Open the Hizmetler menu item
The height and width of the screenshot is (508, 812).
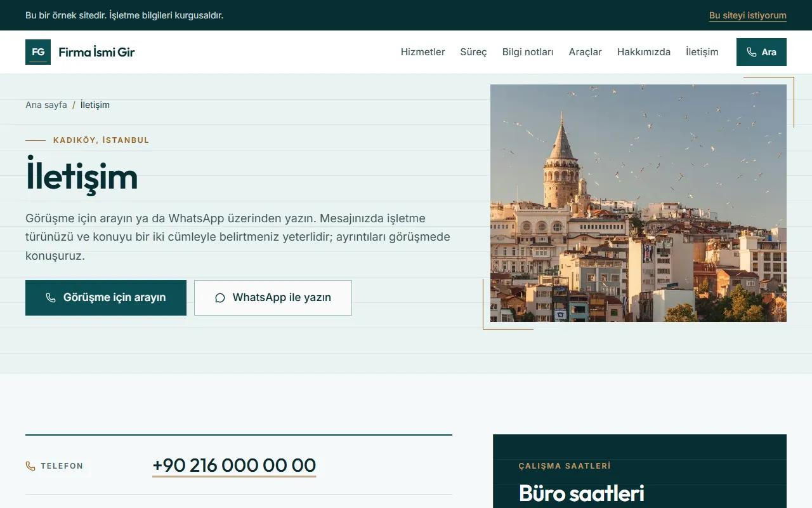pyautogui.click(x=422, y=52)
